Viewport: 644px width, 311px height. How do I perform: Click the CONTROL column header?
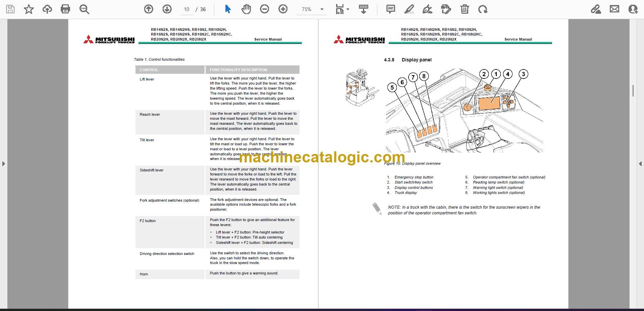coord(170,70)
